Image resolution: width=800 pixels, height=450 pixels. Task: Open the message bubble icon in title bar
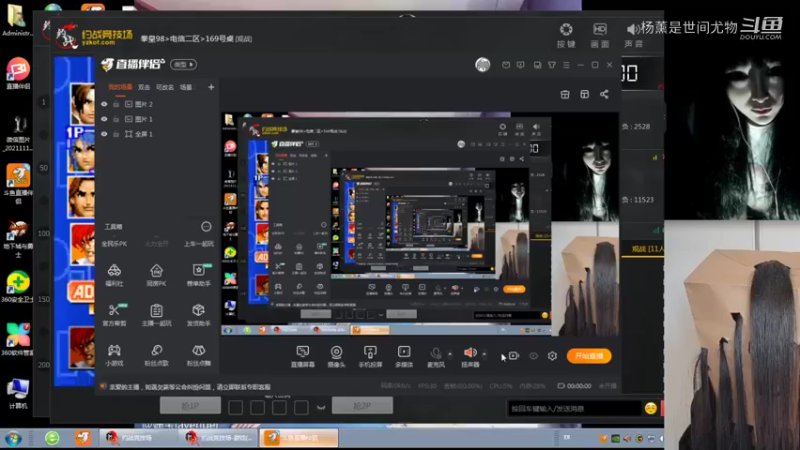click(x=520, y=65)
